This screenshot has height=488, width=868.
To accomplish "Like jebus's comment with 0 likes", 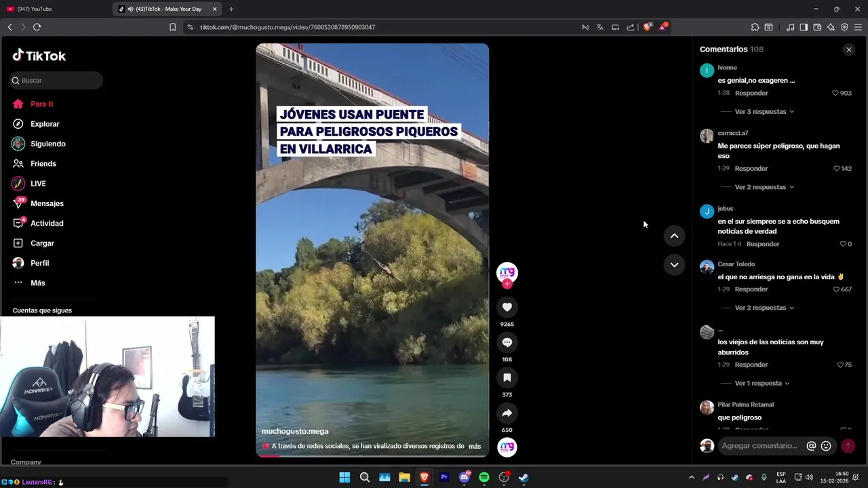I will (x=843, y=244).
